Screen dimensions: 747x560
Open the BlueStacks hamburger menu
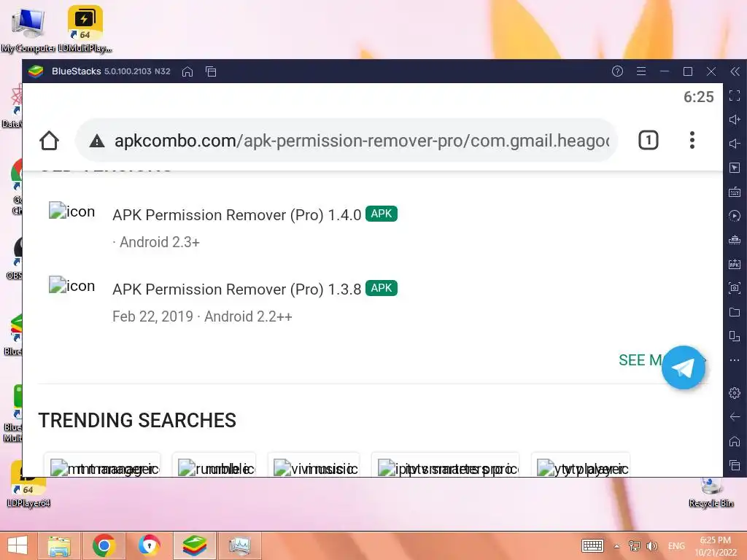coord(641,71)
